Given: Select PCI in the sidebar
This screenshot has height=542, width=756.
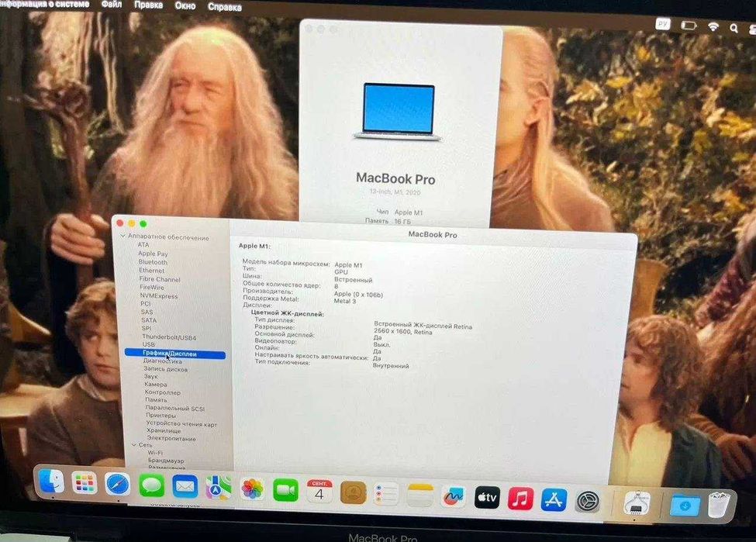Looking at the screenshot, I should [x=146, y=304].
